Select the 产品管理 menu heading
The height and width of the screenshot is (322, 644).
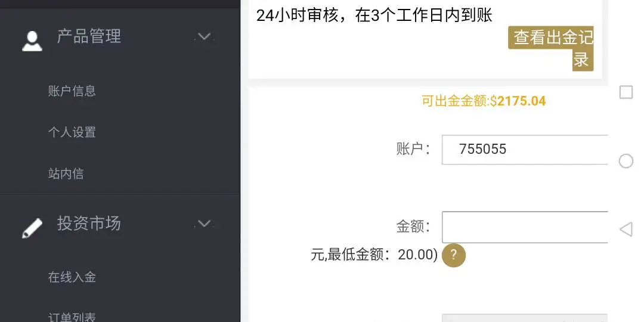coord(89,36)
